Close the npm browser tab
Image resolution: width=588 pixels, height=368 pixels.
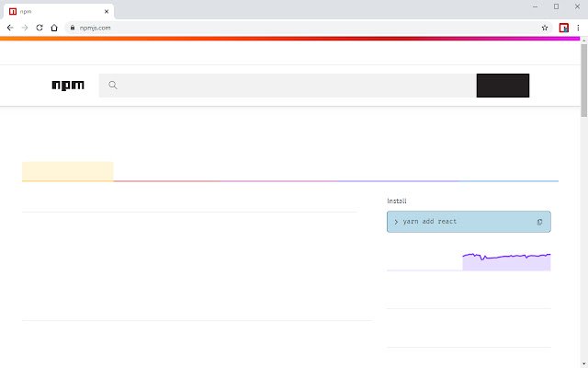[107, 12]
